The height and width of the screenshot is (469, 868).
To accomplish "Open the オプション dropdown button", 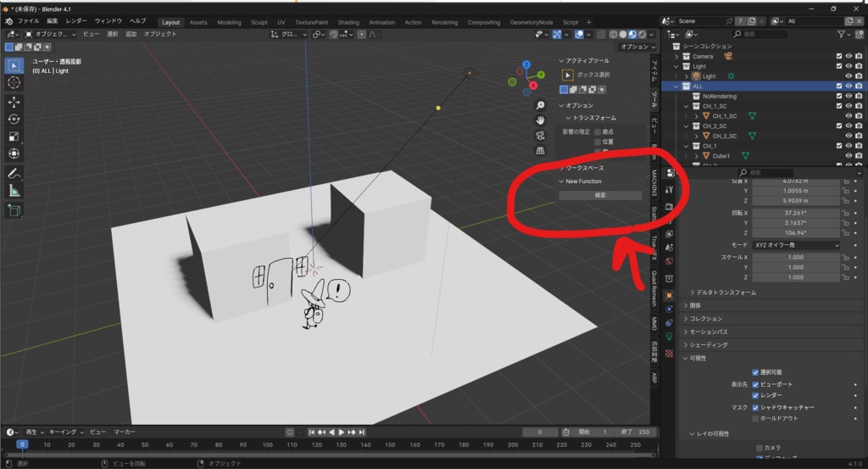I will coord(637,47).
